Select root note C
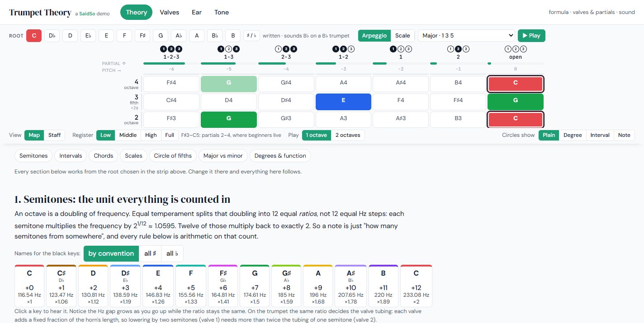Viewport: 644px width, 323px height. pyautogui.click(x=34, y=36)
